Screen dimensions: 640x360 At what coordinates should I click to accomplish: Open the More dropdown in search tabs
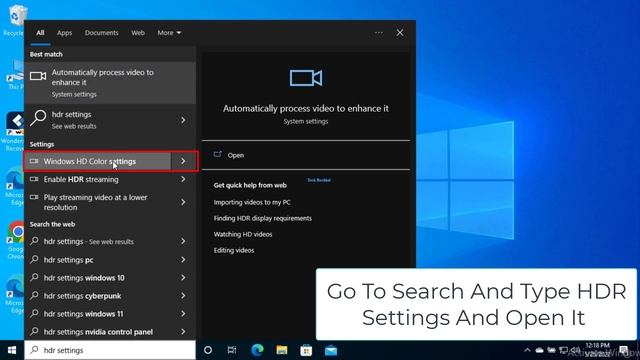tap(169, 33)
